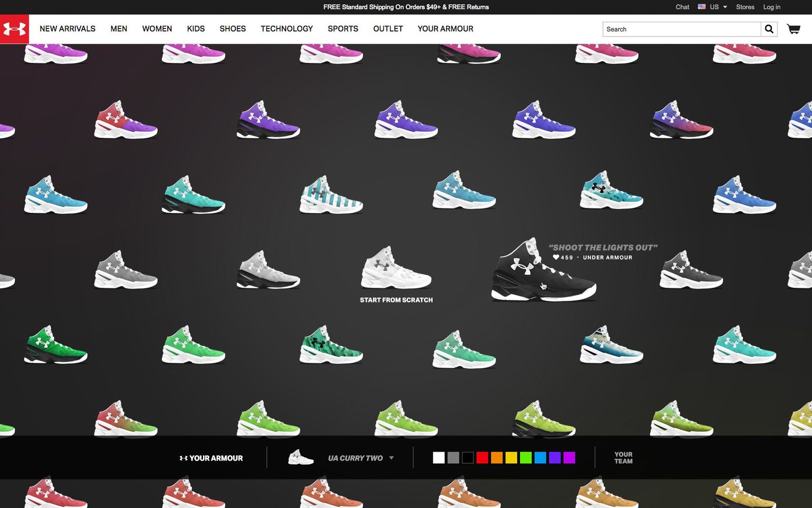Select the dark green geometric shoe with black sole
This screenshot has height=508, width=812.
tap(55, 344)
